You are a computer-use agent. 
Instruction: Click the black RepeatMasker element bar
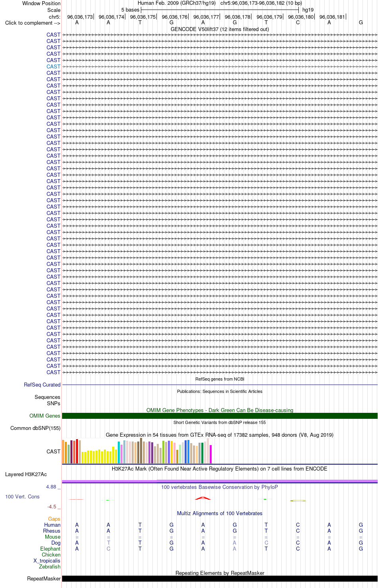coord(220,578)
